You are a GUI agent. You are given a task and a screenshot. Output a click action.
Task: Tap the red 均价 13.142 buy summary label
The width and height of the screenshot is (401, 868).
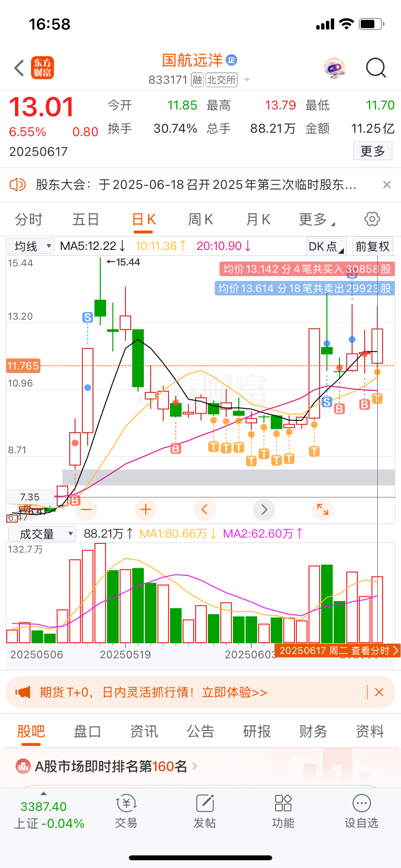tap(307, 269)
